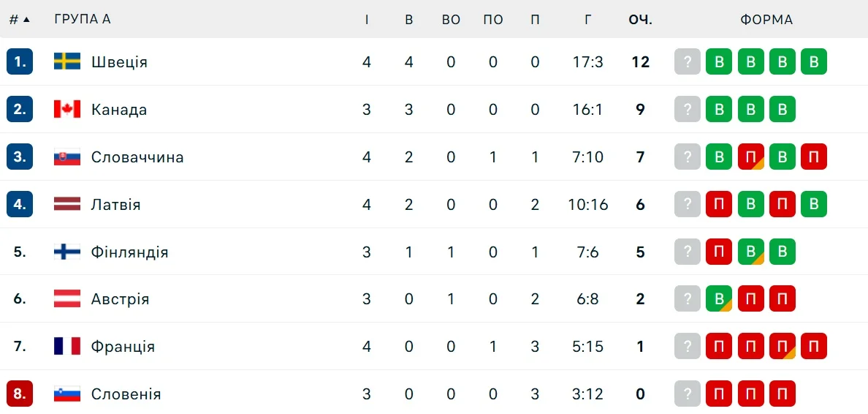Sort standings by ОЧ. points column
The image size is (868, 414).
(640, 20)
